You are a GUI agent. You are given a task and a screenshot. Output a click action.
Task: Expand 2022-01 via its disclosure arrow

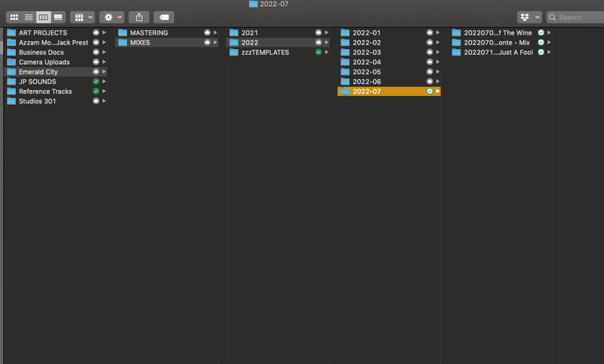tap(438, 32)
